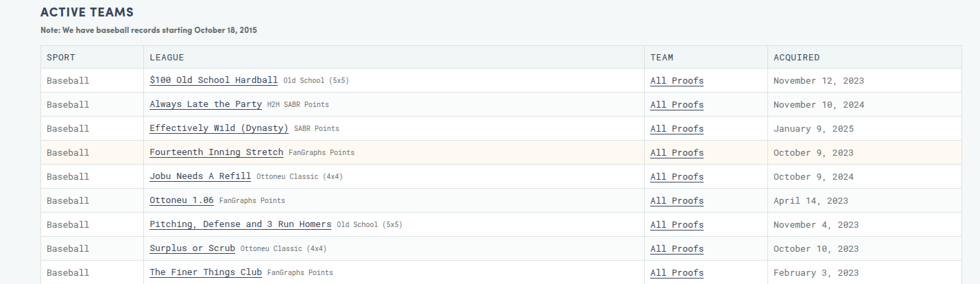The height and width of the screenshot is (284, 980).
Task: Open All Proofs team in $100 Old School Hardball row
Action: point(676,80)
